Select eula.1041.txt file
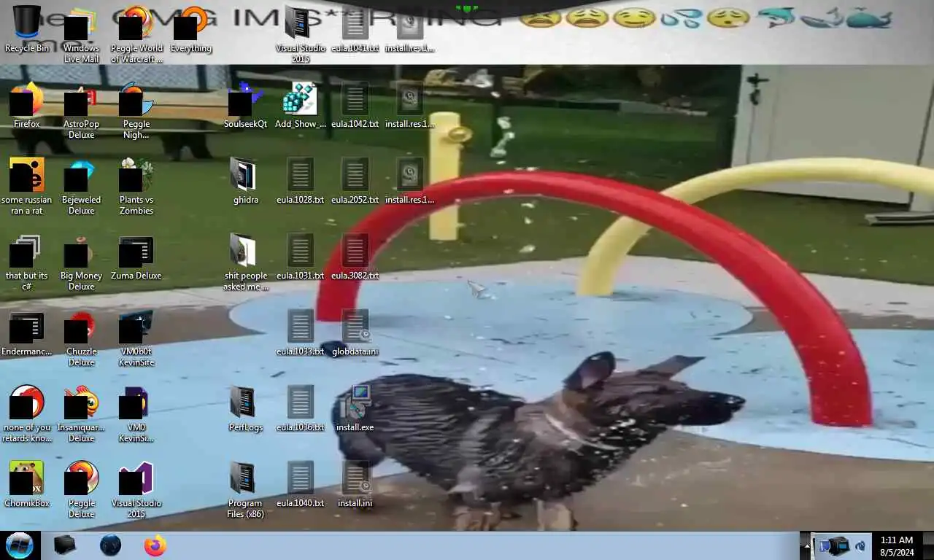Viewport: 934px width, 560px height. [355, 29]
